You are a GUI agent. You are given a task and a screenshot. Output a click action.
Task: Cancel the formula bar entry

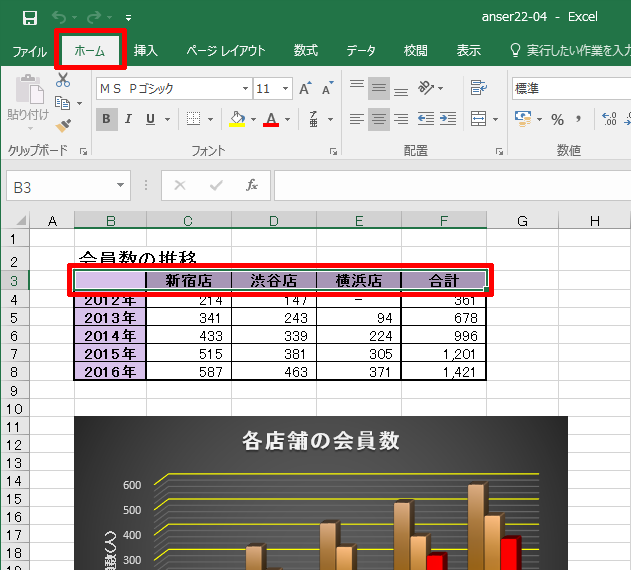179,186
